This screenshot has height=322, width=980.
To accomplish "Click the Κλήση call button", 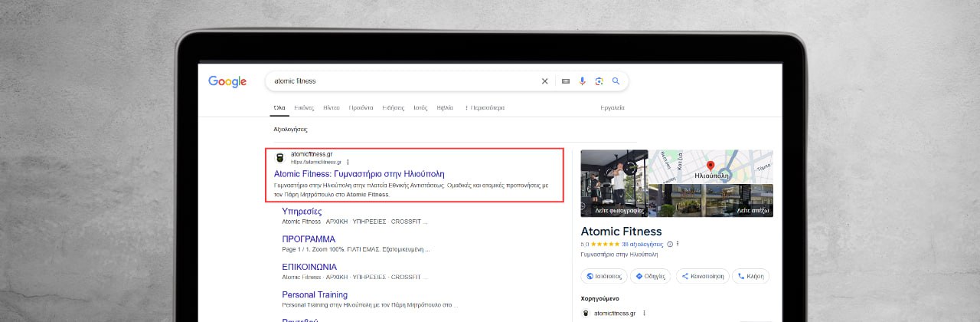I will click(750, 276).
